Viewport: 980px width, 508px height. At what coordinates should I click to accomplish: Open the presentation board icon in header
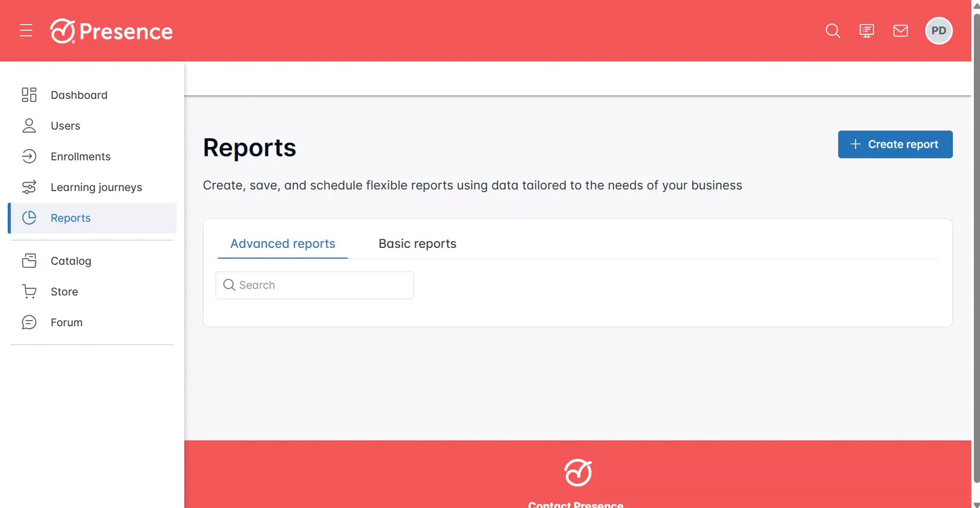pos(866,31)
